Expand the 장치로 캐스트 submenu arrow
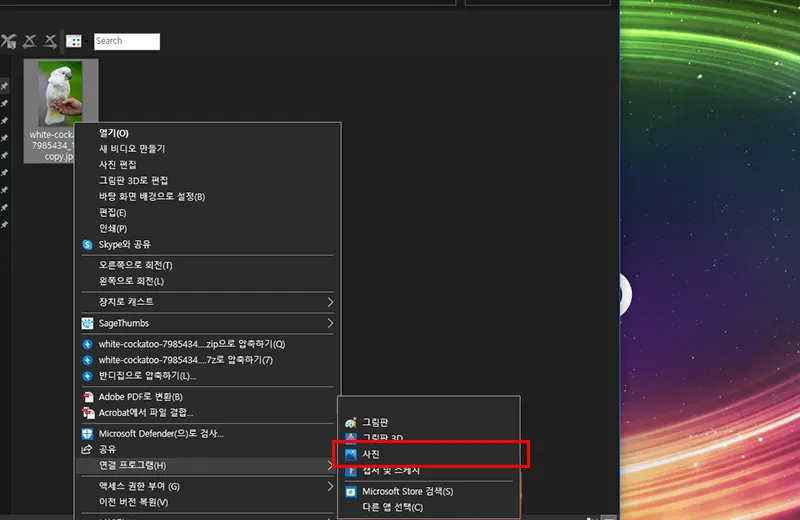Viewport: 800px width, 520px height. coord(330,302)
